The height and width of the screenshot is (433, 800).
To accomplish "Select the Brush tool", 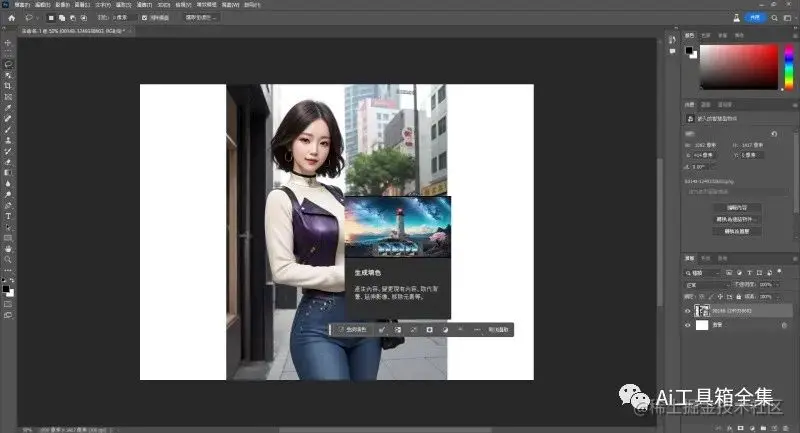I will [8, 130].
